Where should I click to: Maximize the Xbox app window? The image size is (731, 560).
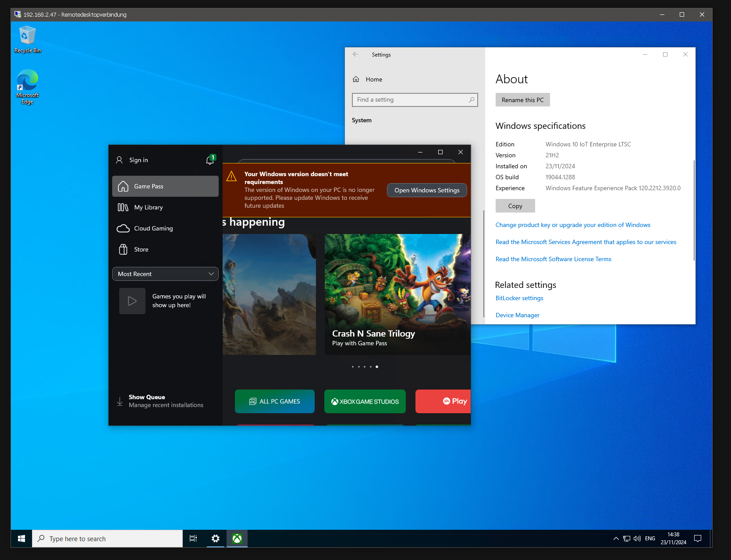pos(440,152)
